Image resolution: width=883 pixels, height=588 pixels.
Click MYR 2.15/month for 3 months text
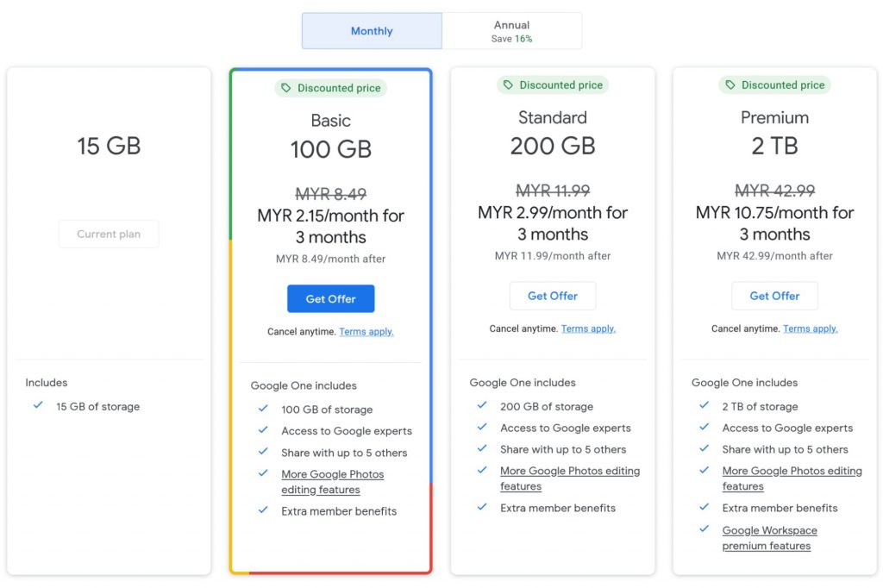(330, 226)
